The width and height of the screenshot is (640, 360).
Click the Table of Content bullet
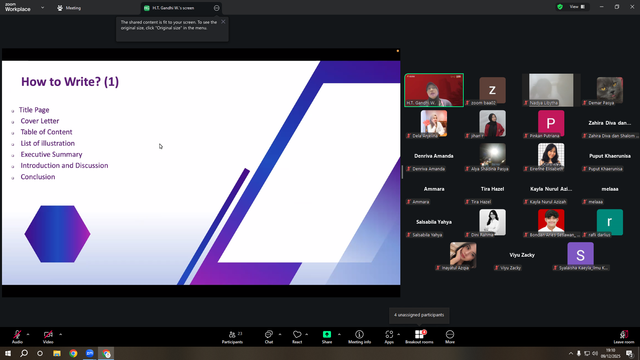point(46,132)
